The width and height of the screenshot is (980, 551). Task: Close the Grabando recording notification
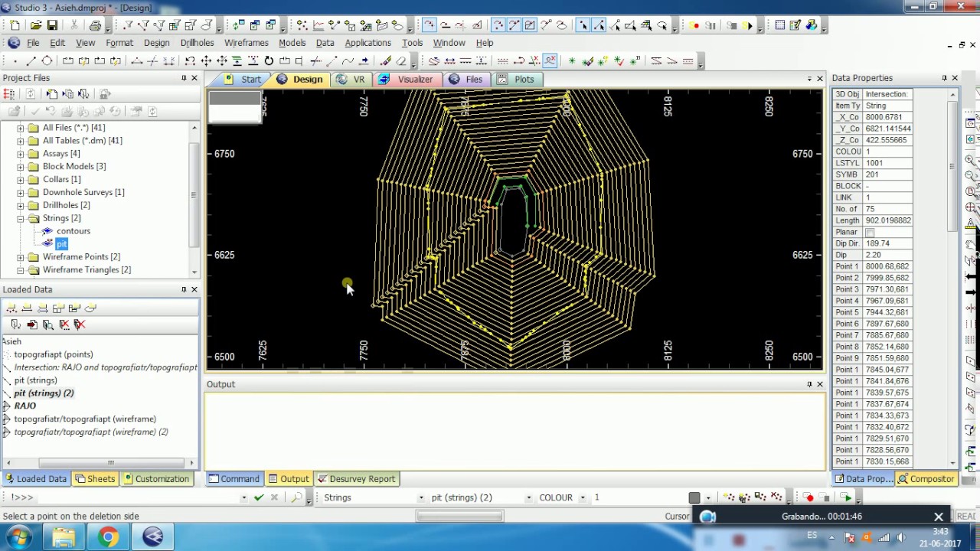point(939,517)
